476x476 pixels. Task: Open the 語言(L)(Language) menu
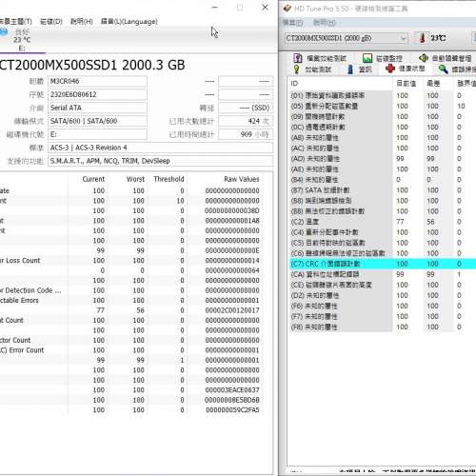point(129,22)
